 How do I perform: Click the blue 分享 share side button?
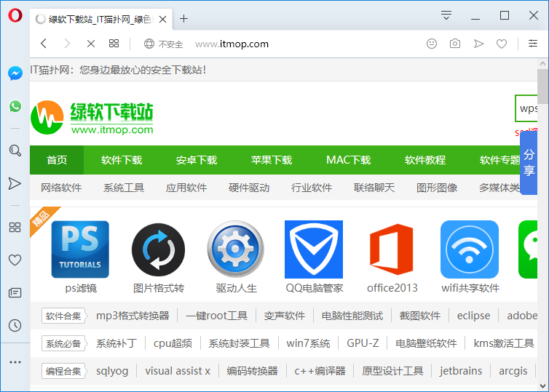529,162
